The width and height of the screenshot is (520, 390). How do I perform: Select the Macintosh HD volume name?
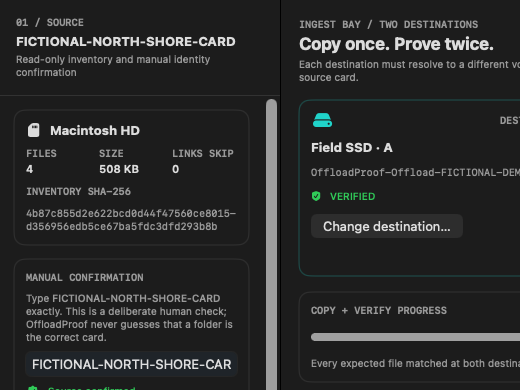95,131
